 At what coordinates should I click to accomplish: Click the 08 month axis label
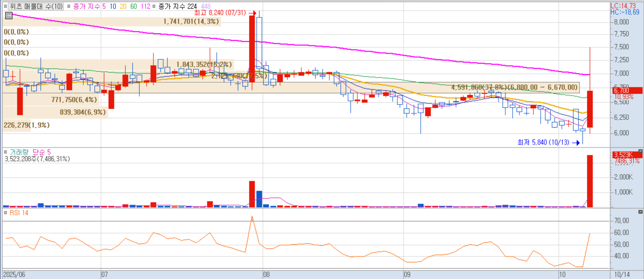click(266, 275)
